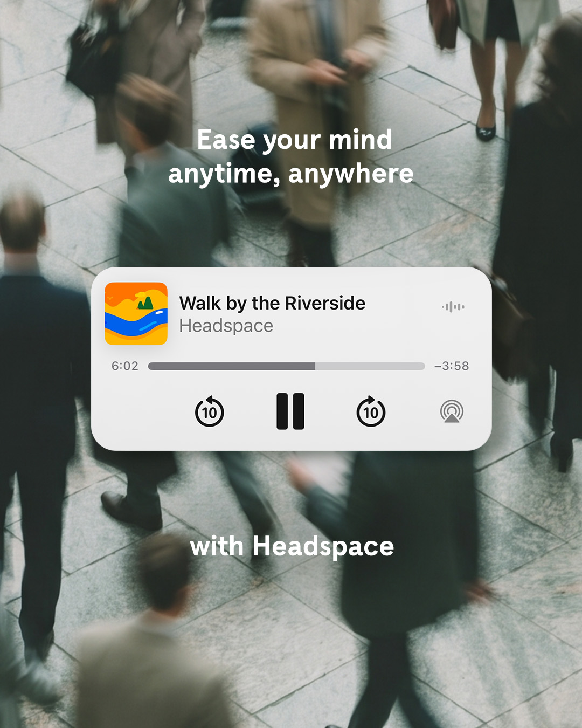Select the Walk by the Riverside title

coord(272,303)
